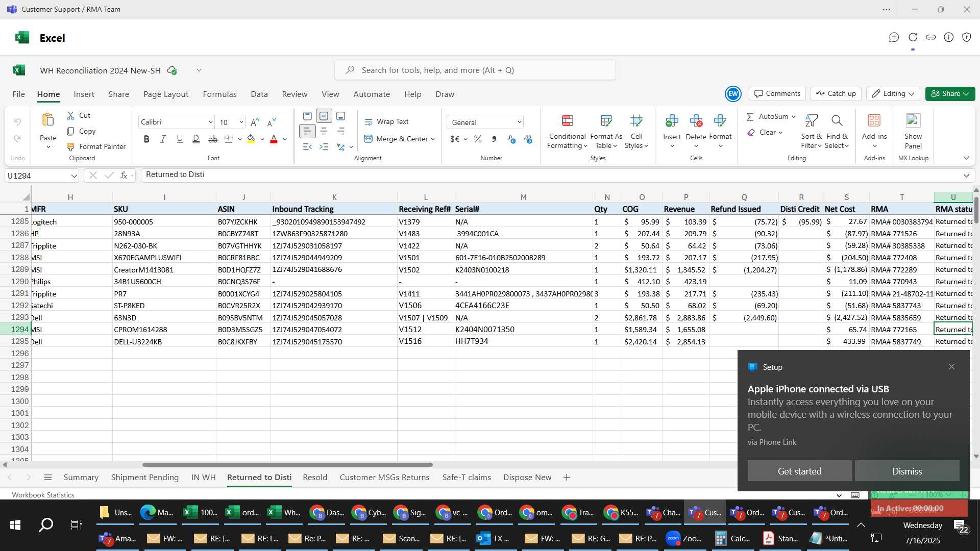This screenshot has width=980, height=551.
Task: Click the Find & Select magnifier icon
Action: coord(837,121)
